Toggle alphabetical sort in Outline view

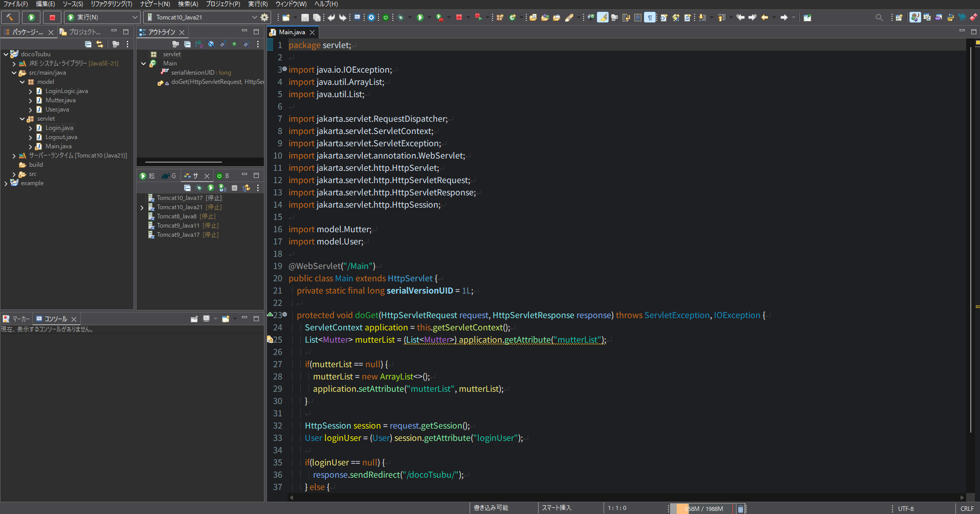[x=199, y=44]
